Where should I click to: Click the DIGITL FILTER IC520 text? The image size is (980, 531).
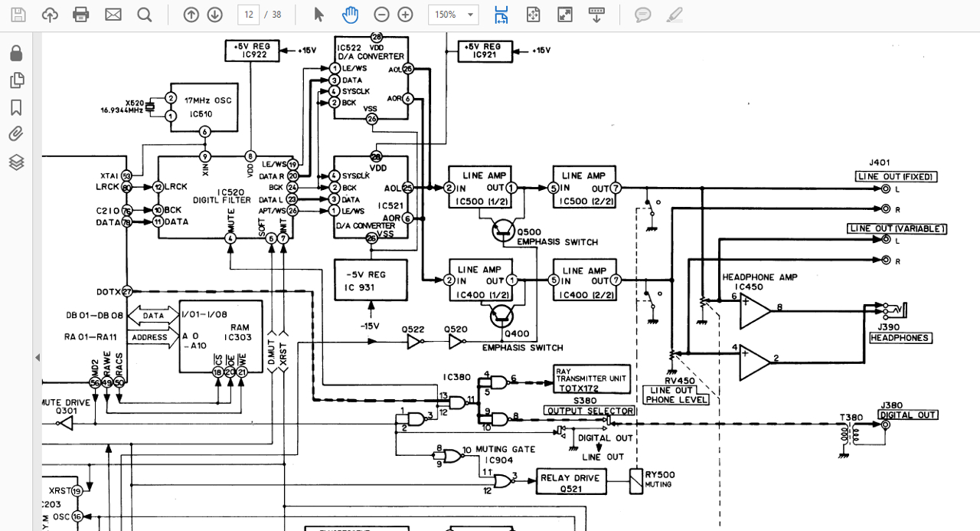point(221,195)
